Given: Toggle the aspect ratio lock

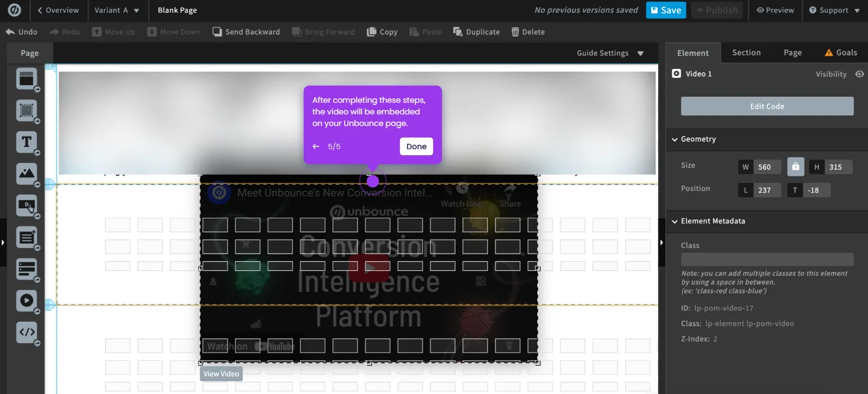Looking at the screenshot, I should point(795,166).
